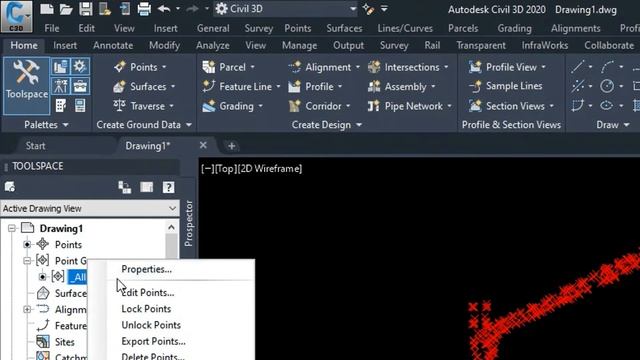Click the Profile icon in Create Design
Screen dimensions: 640x360
coord(295,87)
